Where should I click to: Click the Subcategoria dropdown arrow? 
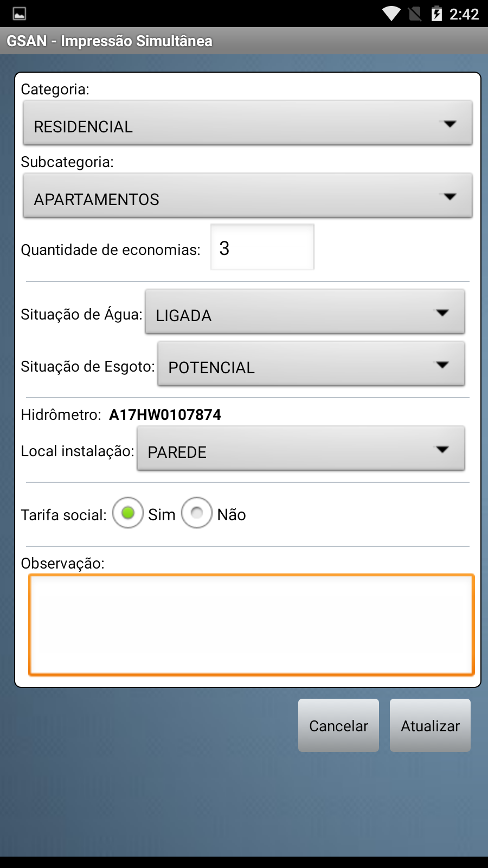point(450,197)
